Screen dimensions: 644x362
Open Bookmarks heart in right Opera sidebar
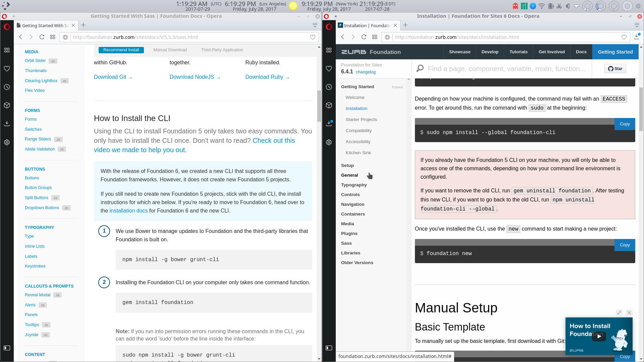click(x=329, y=69)
